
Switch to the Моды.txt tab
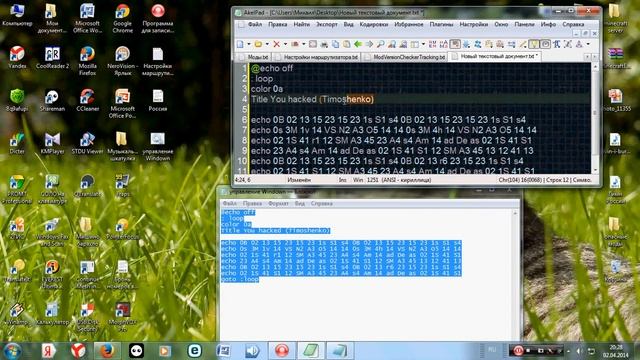click(x=253, y=57)
